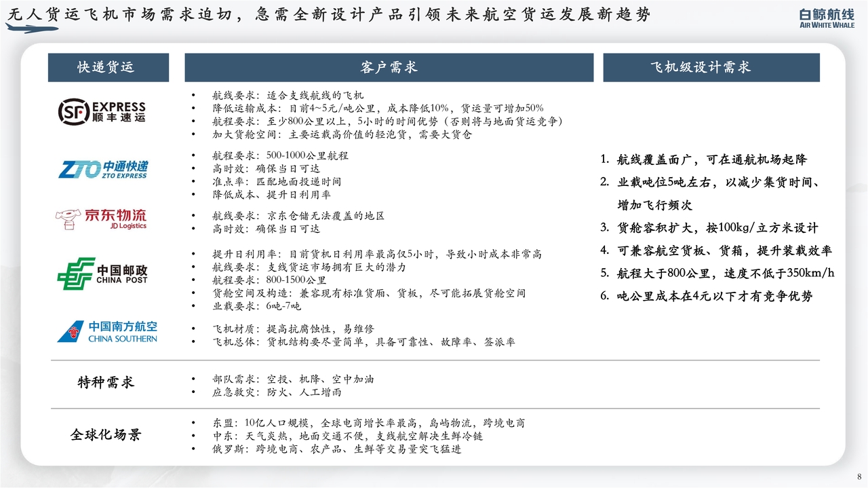Select the 快递货运 column header
The width and height of the screenshot is (868, 488).
(x=108, y=67)
